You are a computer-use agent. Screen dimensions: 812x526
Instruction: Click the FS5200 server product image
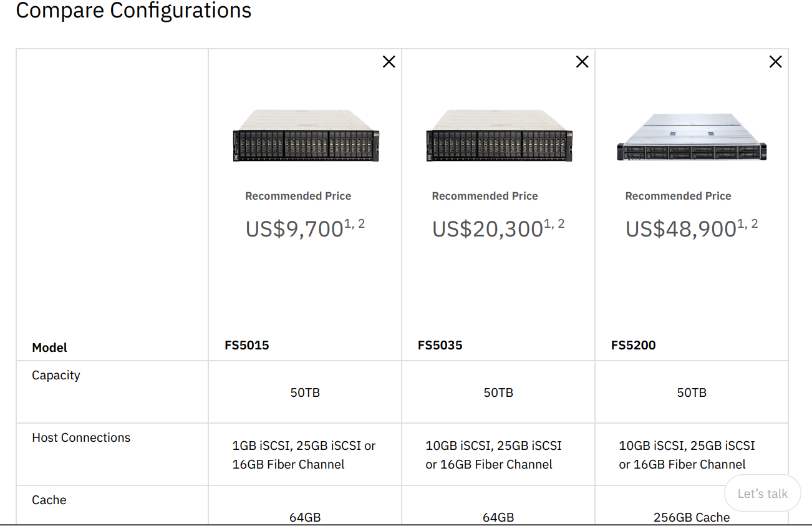[692, 137]
